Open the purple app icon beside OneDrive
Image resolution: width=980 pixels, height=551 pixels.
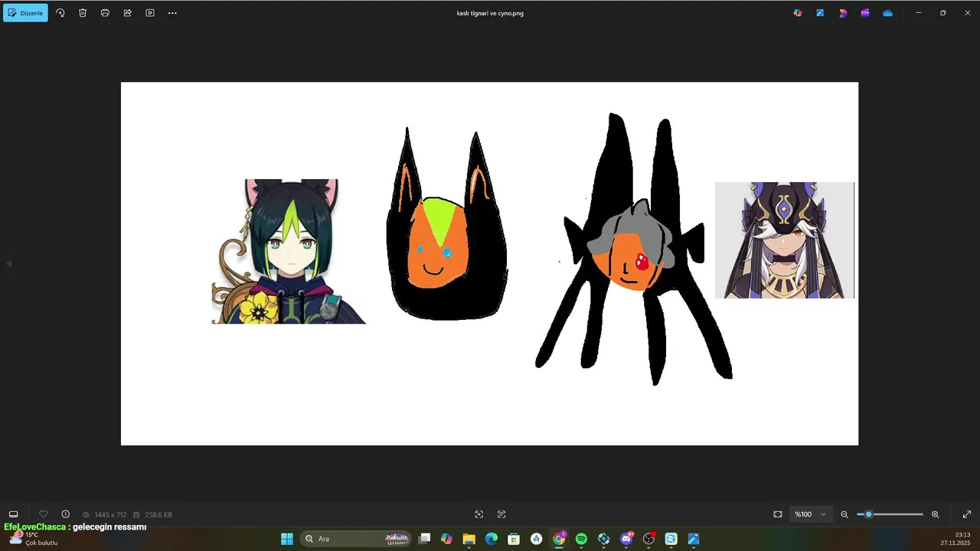pos(865,13)
